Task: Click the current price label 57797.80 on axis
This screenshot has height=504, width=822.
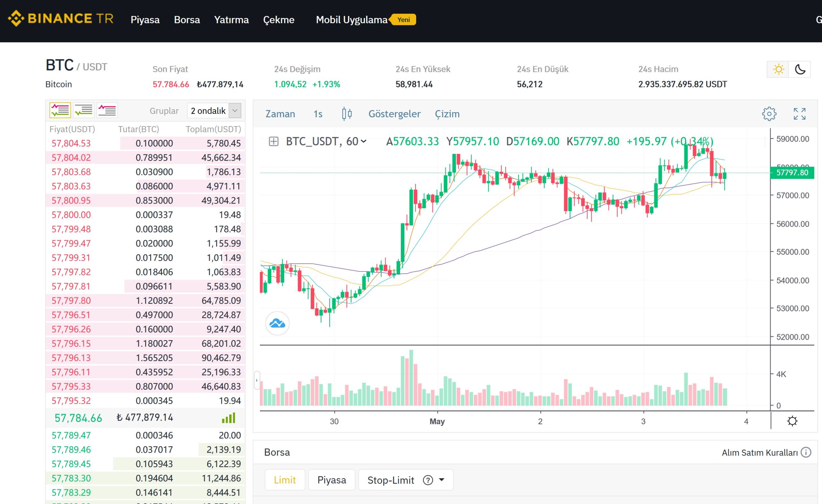Action: pos(792,172)
